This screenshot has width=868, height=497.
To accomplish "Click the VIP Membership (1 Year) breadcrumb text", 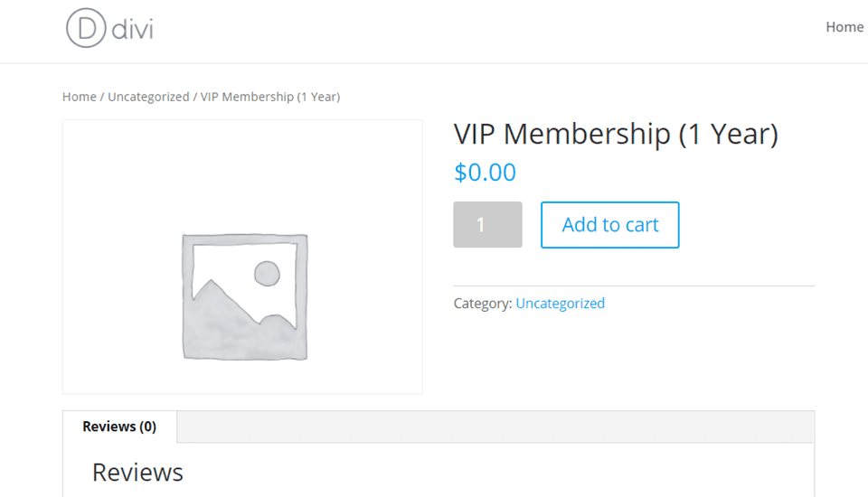I will (x=270, y=97).
